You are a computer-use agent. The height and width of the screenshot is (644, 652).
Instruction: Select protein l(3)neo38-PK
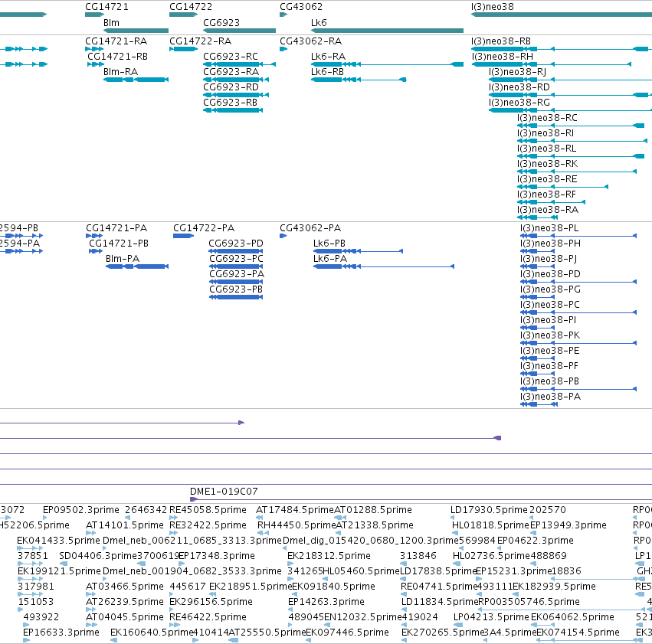(x=550, y=335)
